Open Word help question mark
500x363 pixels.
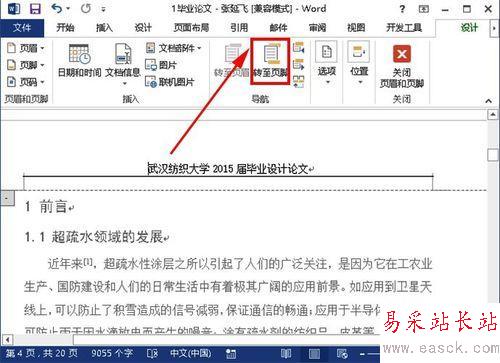pyautogui.click(x=402, y=9)
